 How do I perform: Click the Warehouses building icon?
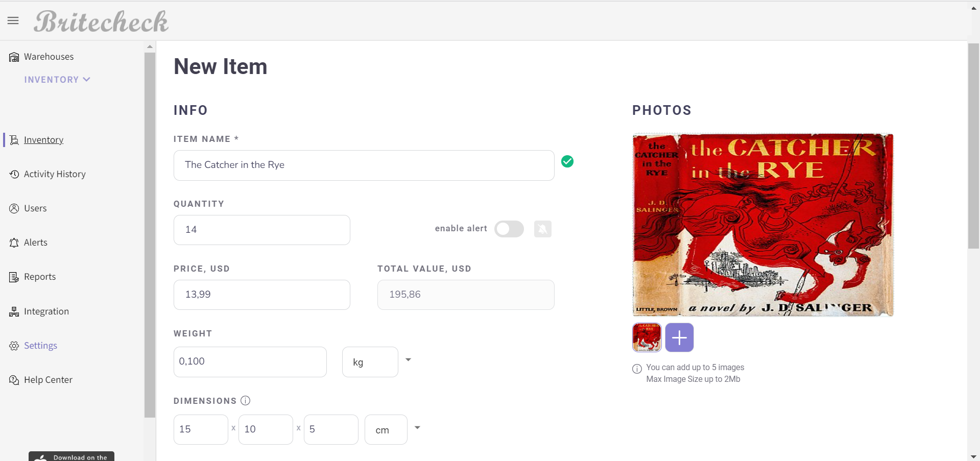tap(14, 57)
